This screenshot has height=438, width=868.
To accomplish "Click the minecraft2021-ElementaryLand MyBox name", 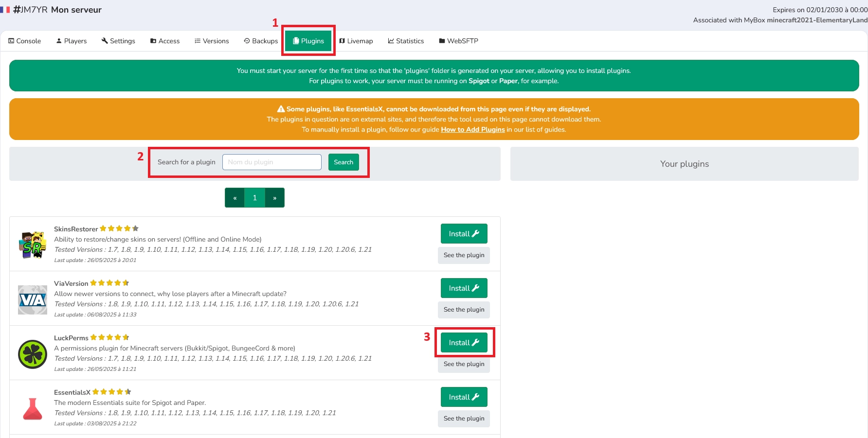I will (817, 20).
